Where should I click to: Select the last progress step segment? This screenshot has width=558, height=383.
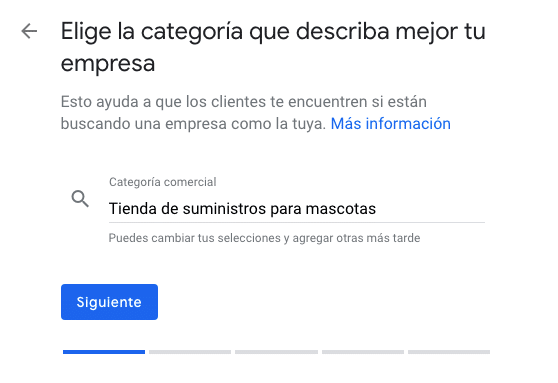pyautogui.click(x=449, y=352)
